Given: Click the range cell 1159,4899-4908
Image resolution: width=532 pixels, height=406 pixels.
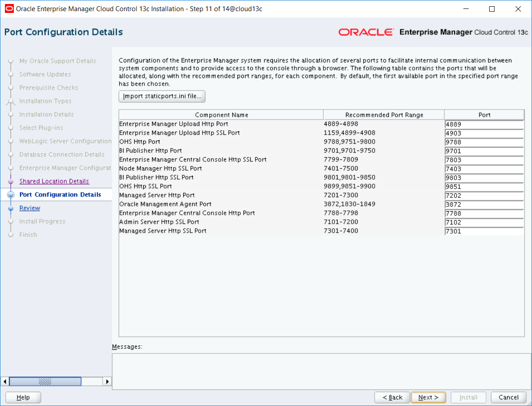Looking at the screenshot, I should tap(350, 133).
